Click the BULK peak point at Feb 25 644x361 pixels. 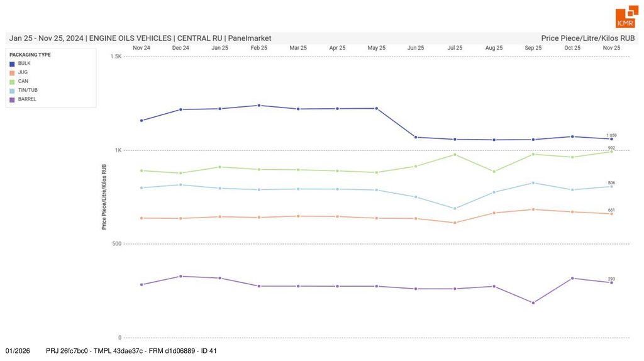click(259, 106)
